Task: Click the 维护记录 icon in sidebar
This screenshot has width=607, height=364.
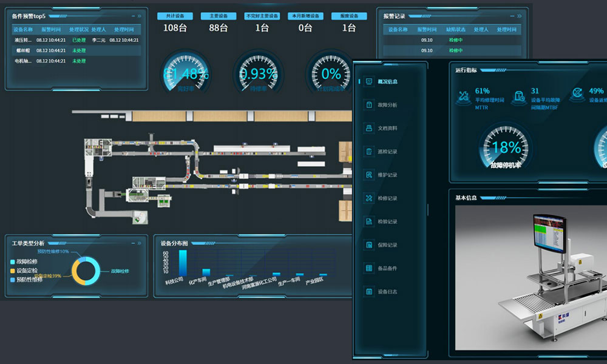Action: click(x=369, y=175)
